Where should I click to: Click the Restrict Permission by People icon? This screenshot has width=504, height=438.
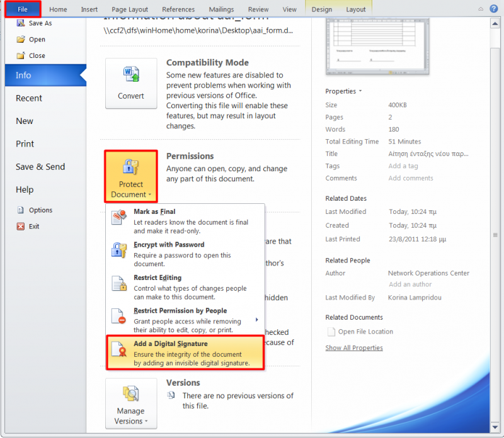[x=118, y=317]
